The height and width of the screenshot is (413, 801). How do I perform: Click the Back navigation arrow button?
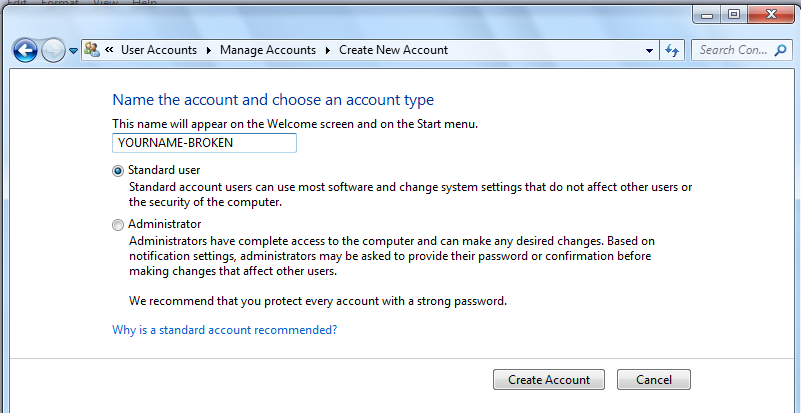click(x=26, y=50)
